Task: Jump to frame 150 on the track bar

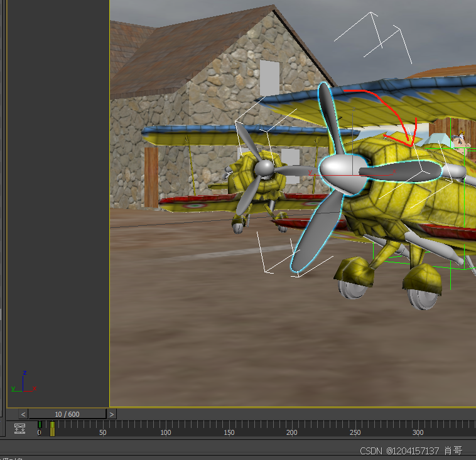Action: [x=229, y=432]
